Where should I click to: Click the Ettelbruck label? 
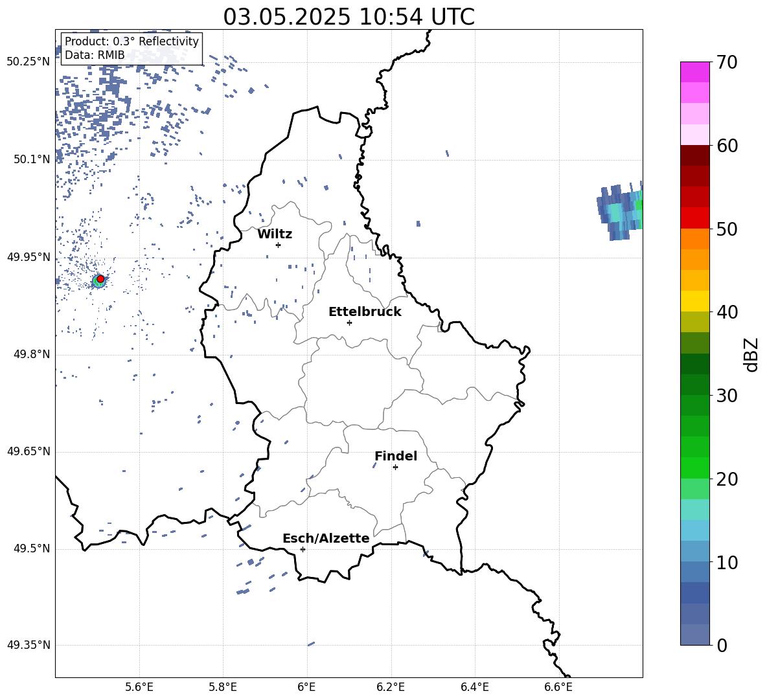pyautogui.click(x=365, y=312)
